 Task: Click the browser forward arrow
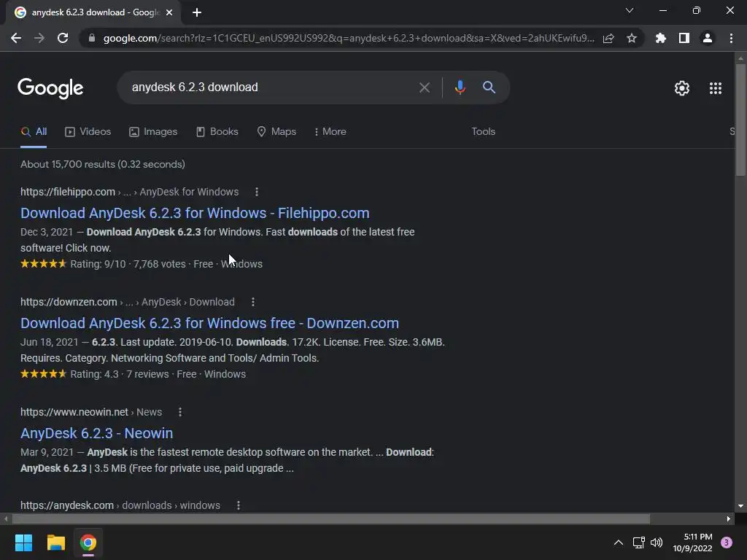click(x=39, y=38)
